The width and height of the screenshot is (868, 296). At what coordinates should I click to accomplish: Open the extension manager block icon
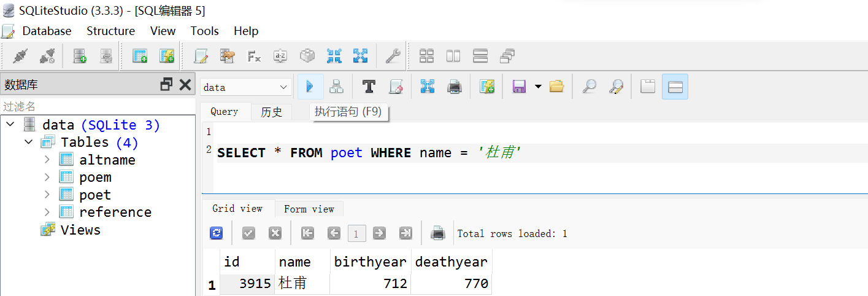coord(307,56)
